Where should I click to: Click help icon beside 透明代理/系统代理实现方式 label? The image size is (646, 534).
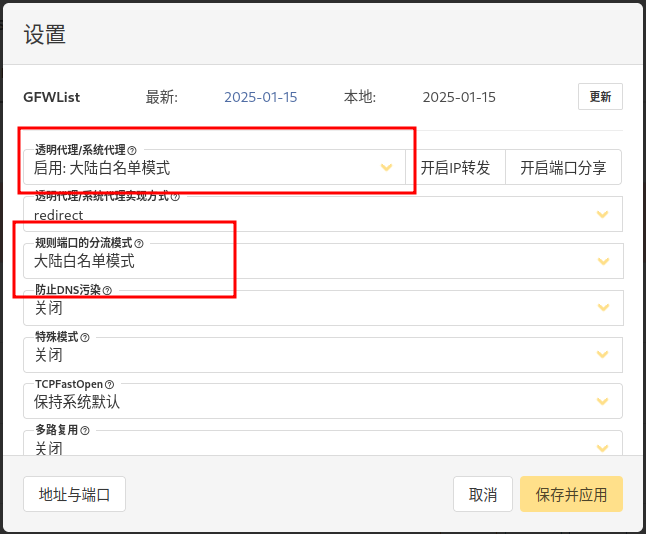pos(176,197)
